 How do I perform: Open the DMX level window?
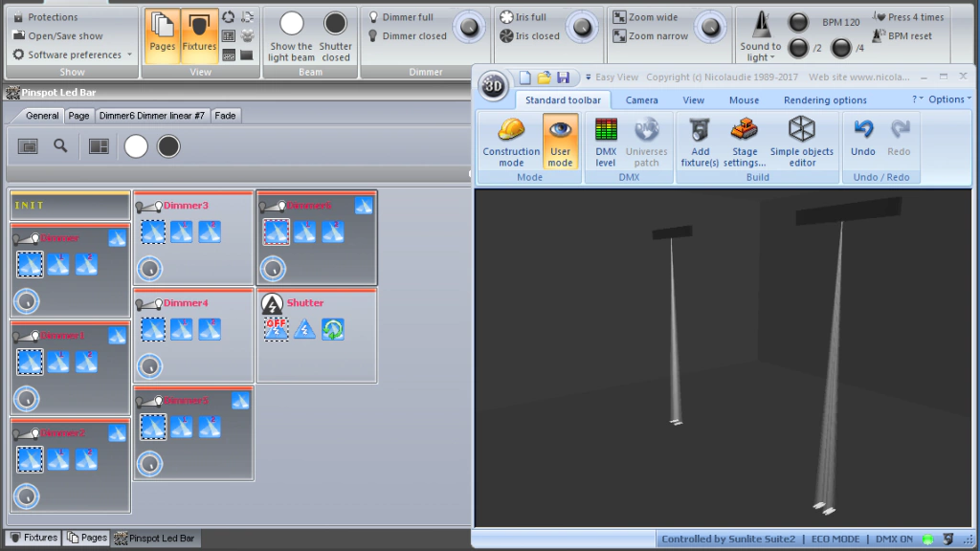tap(605, 142)
